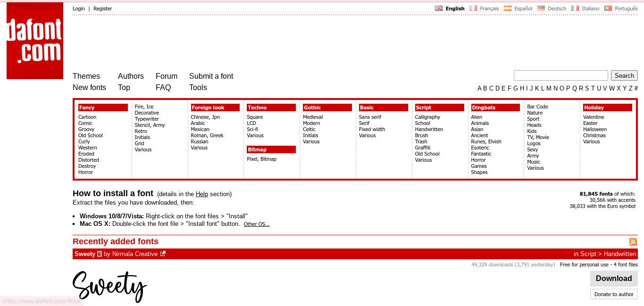
Task: Open New fonts page
Action: 89,88
